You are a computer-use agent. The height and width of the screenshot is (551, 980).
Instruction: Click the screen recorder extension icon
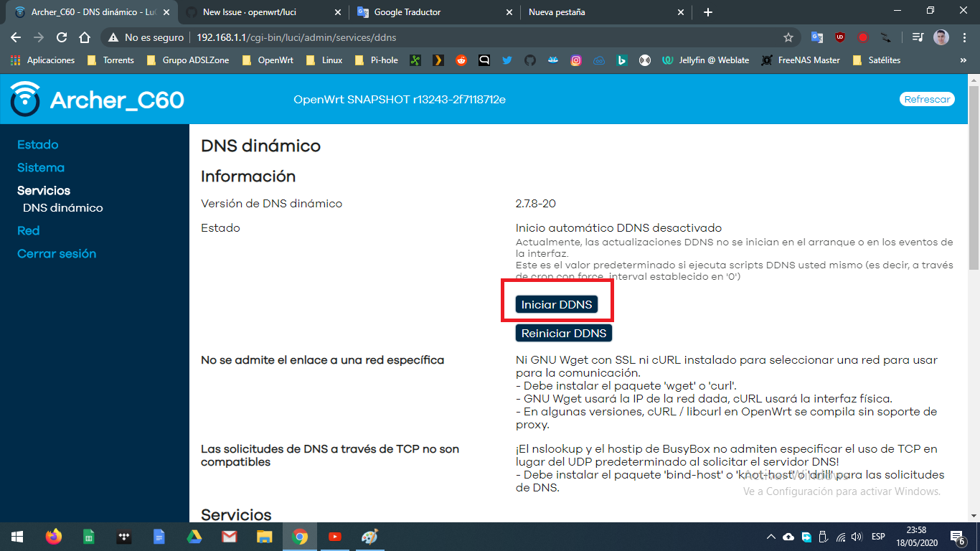[863, 37]
